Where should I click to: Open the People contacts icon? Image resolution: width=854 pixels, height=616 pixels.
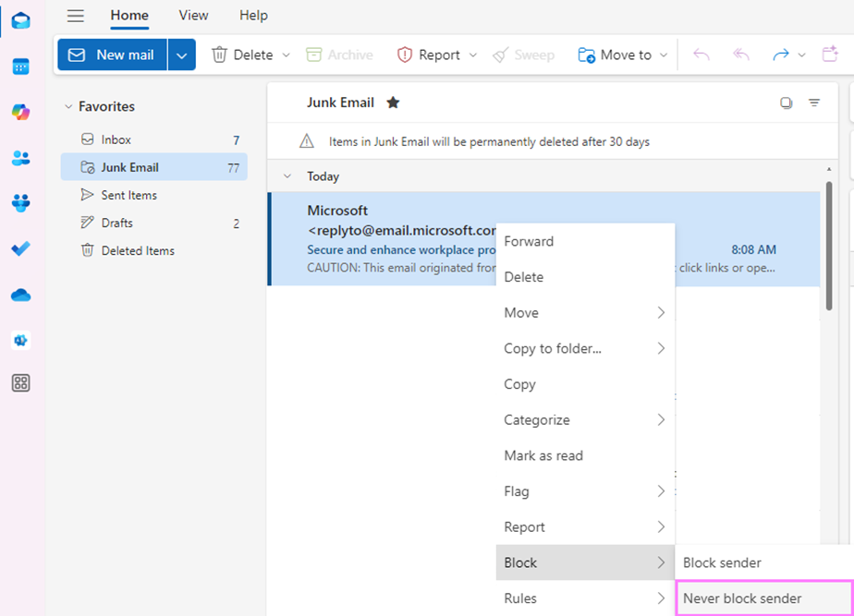[x=20, y=158]
